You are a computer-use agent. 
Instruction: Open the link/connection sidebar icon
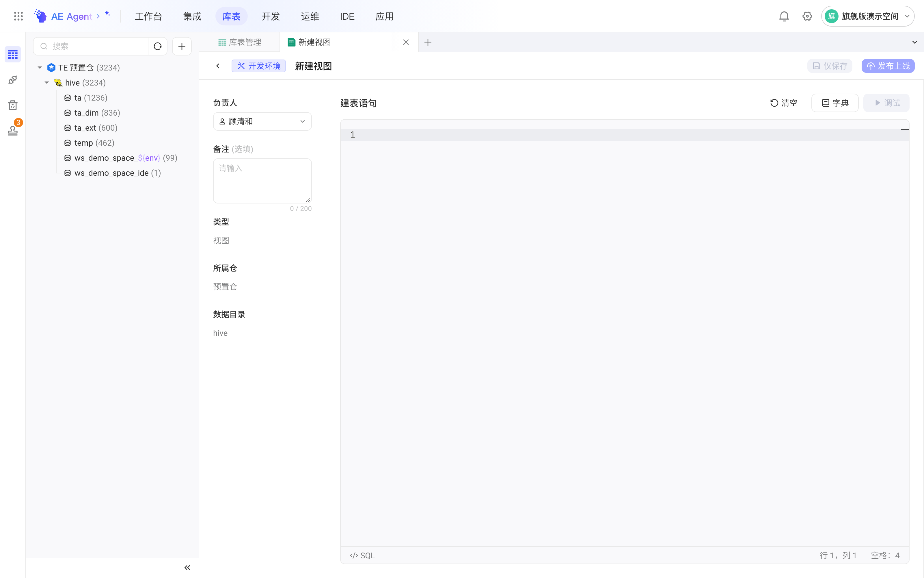click(x=13, y=79)
